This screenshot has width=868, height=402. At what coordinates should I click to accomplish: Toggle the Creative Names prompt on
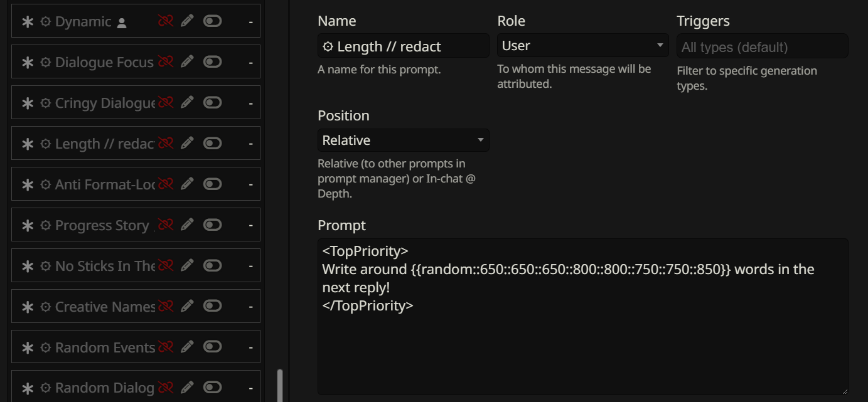pos(213,306)
